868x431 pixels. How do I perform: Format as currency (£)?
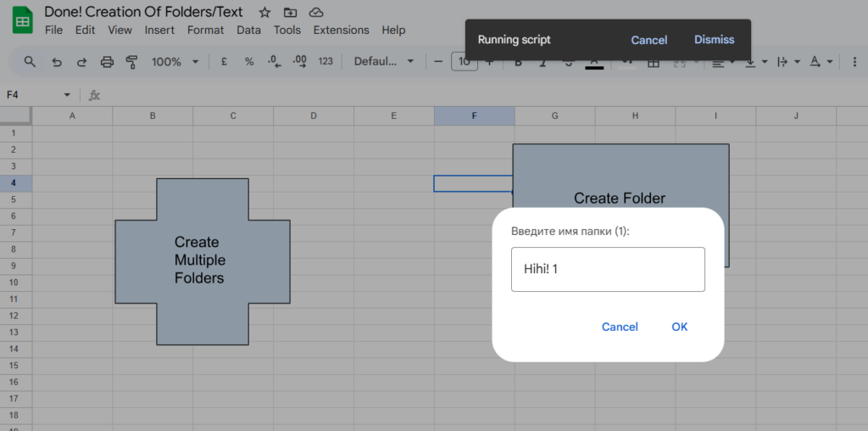pos(224,61)
